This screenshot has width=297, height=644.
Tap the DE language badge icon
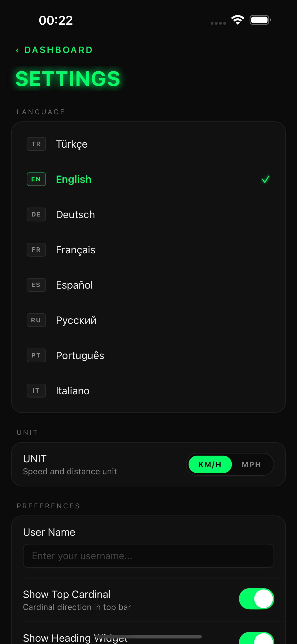pyautogui.click(x=36, y=214)
